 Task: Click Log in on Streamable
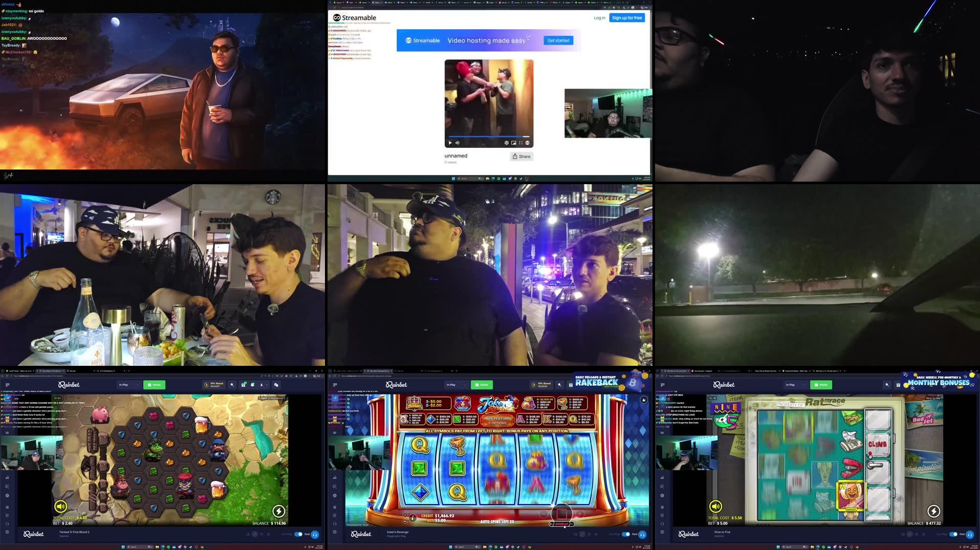coord(599,18)
